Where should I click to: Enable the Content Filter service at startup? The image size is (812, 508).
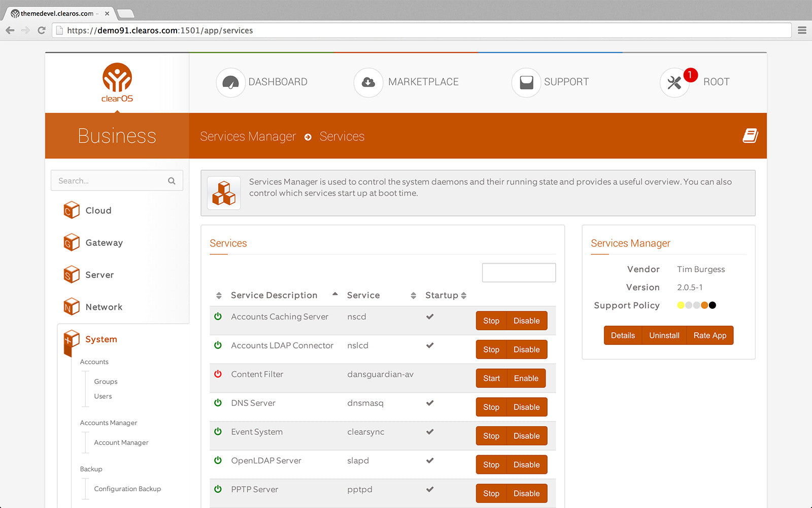[526, 378]
